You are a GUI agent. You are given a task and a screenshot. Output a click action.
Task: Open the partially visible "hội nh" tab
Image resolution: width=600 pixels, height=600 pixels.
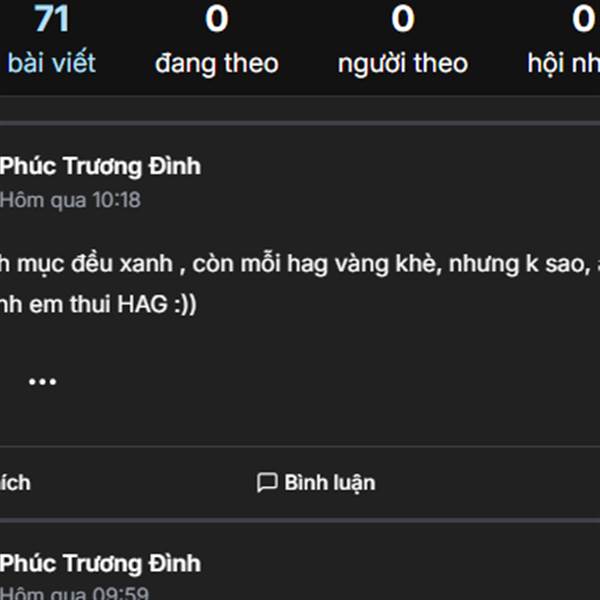coord(563,64)
